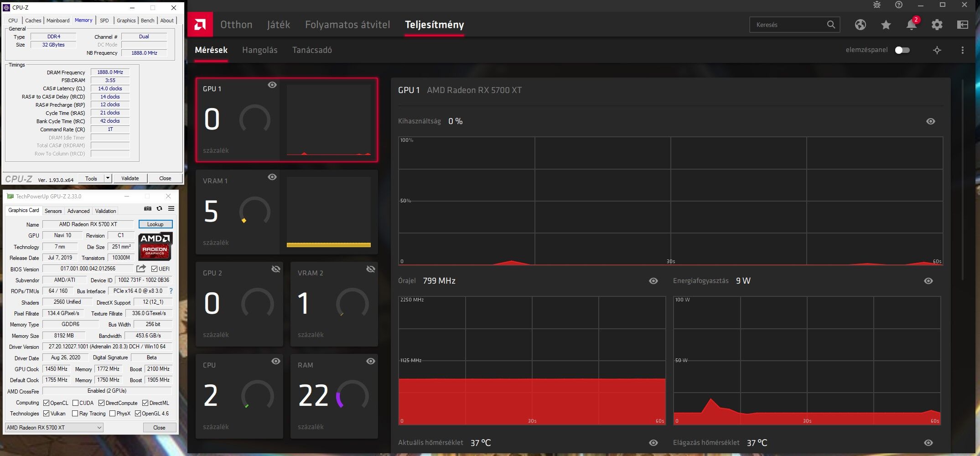Open GPU-Z Advanced tab
980x456 pixels.
[78, 211]
